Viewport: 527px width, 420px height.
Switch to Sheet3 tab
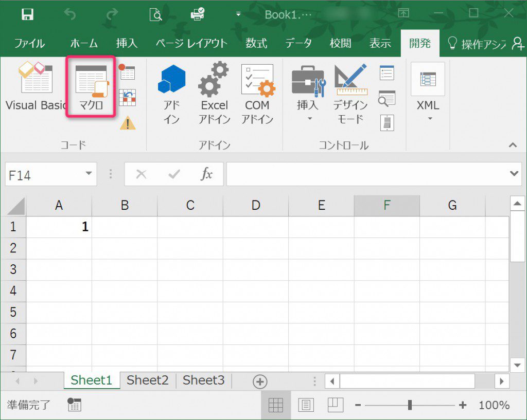[x=203, y=380]
